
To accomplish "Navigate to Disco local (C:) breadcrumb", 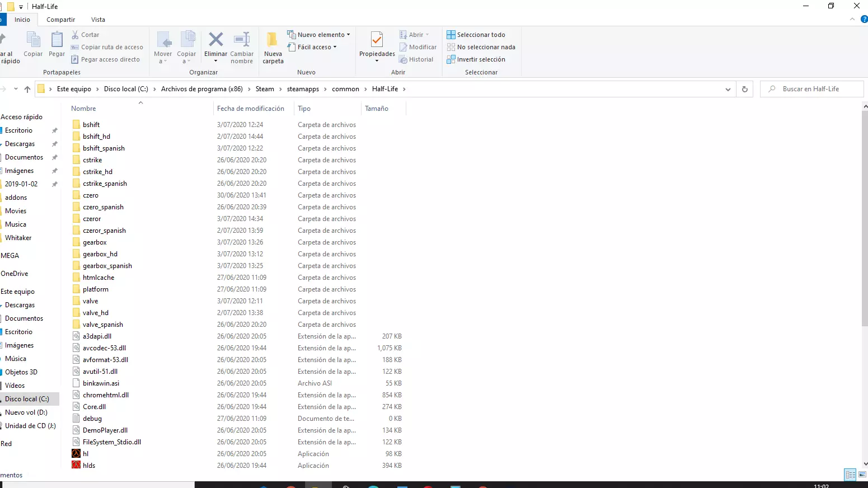I will 126,89.
